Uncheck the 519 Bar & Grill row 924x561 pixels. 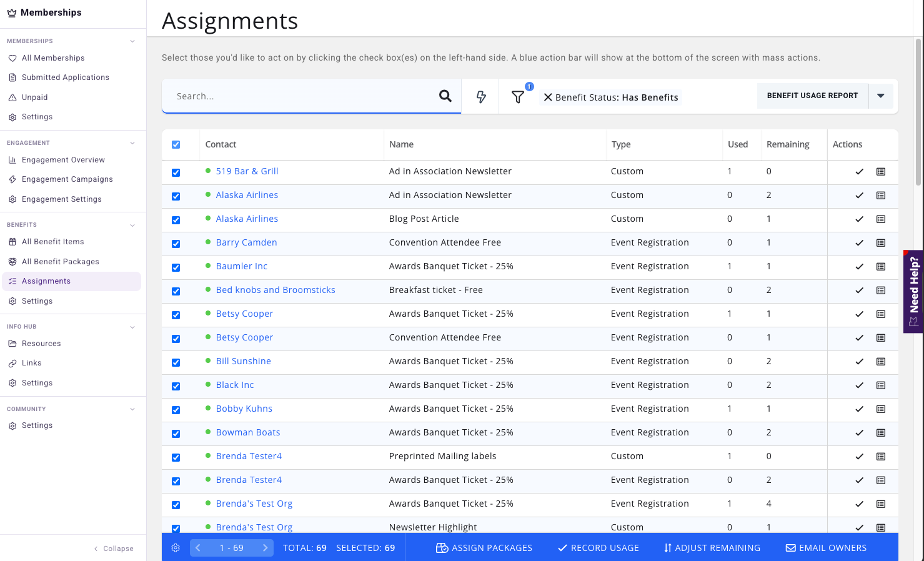tap(176, 172)
